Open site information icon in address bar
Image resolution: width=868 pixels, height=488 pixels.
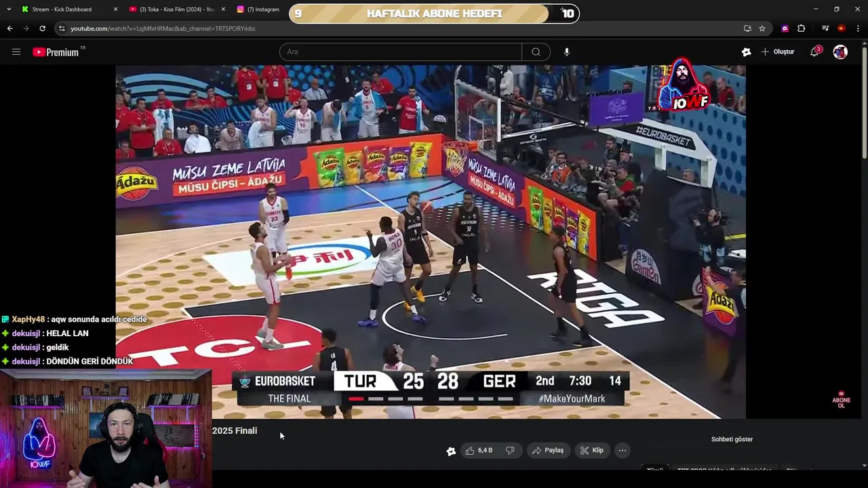coord(62,28)
